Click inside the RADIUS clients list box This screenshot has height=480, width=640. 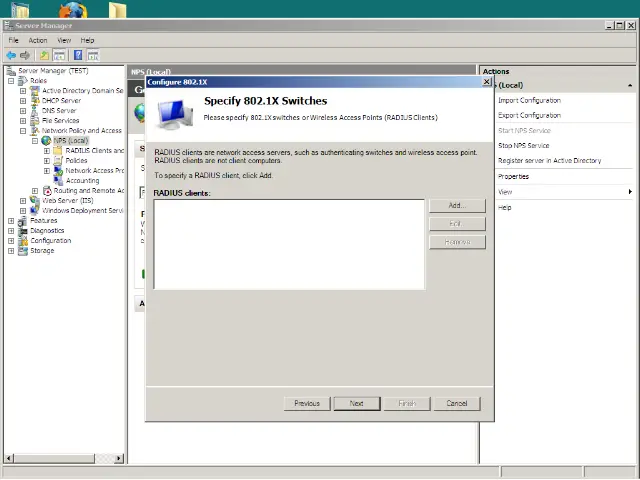pos(289,244)
